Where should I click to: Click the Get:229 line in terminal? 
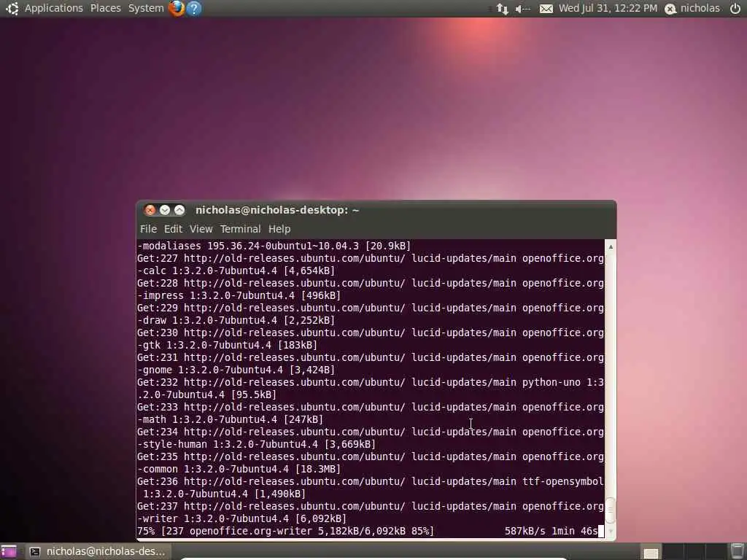click(371, 308)
